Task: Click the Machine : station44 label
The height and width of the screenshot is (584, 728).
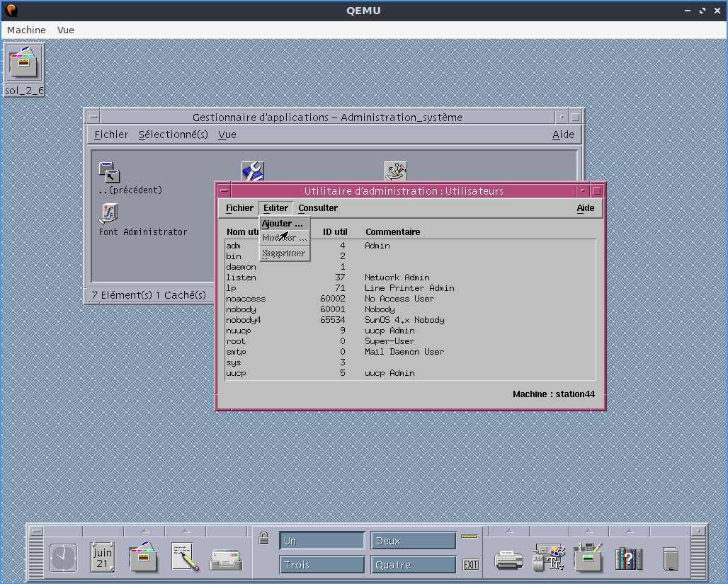Action: click(x=553, y=394)
